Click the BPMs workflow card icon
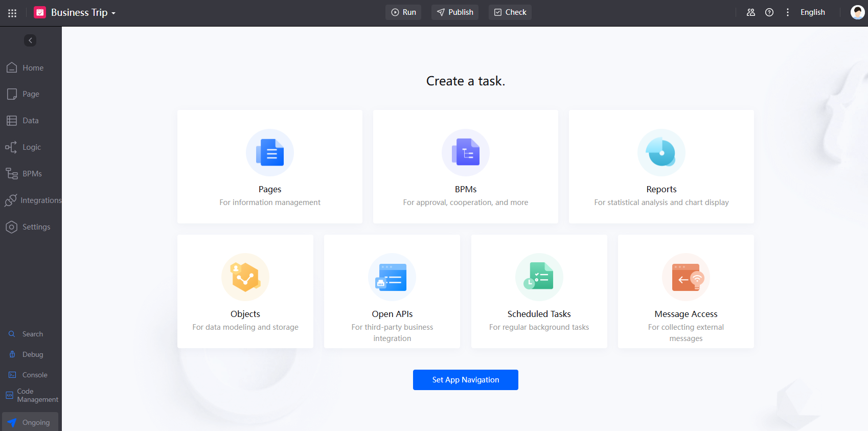This screenshot has height=431, width=868. pyautogui.click(x=465, y=152)
